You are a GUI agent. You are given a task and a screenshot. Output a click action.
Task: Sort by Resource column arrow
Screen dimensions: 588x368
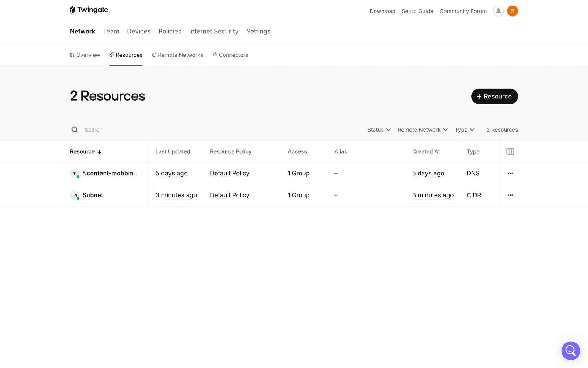[x=99, y=152]
